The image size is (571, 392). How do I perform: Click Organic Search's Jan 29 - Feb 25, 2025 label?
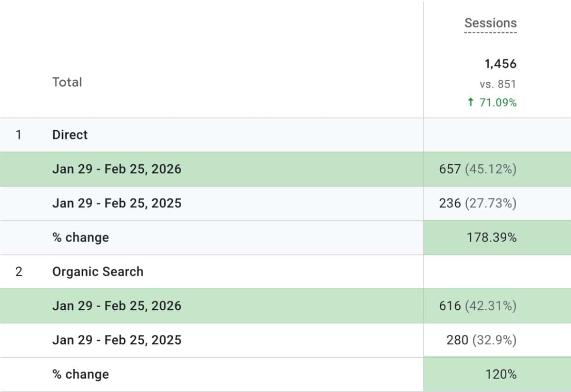click(117, 340)
